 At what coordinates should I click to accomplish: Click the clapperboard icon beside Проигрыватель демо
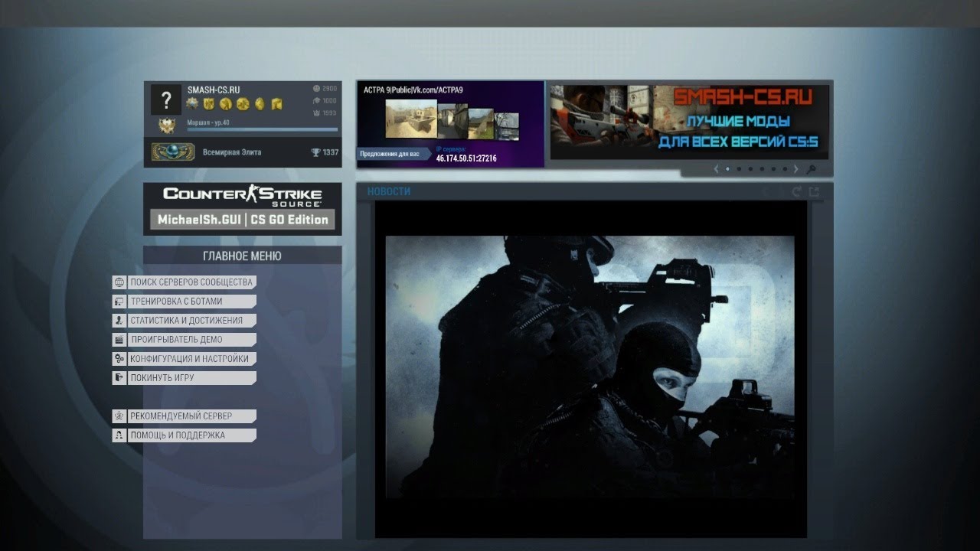click(119, 340)
